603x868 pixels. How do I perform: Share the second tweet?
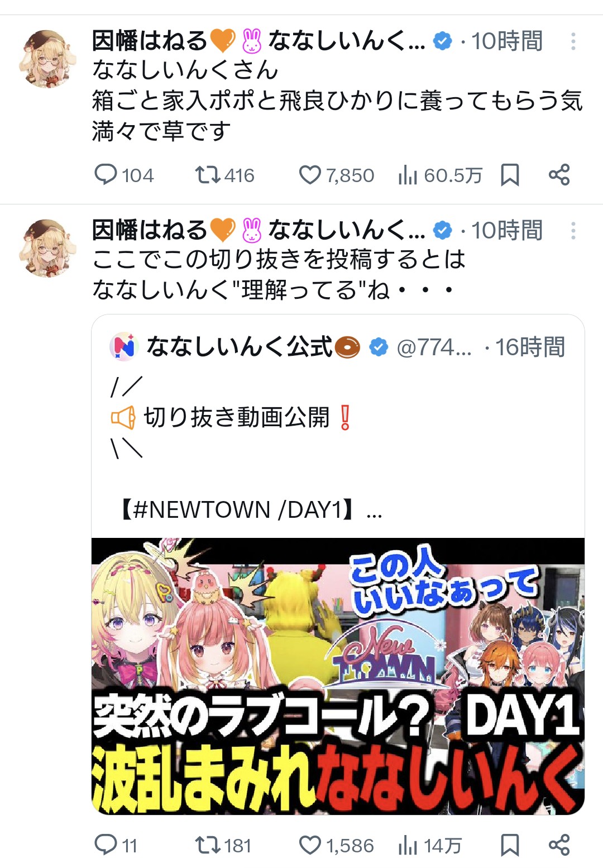pos(559,845)
